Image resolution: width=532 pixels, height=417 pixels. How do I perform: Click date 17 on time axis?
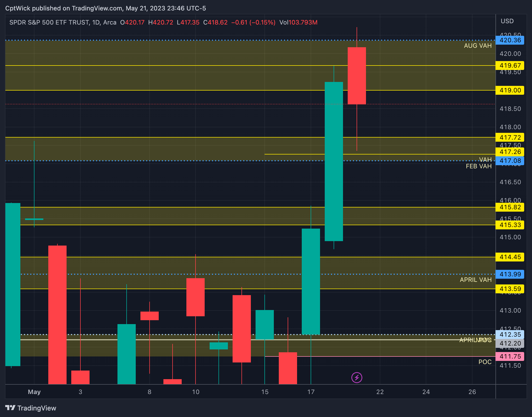pos(311,392)
